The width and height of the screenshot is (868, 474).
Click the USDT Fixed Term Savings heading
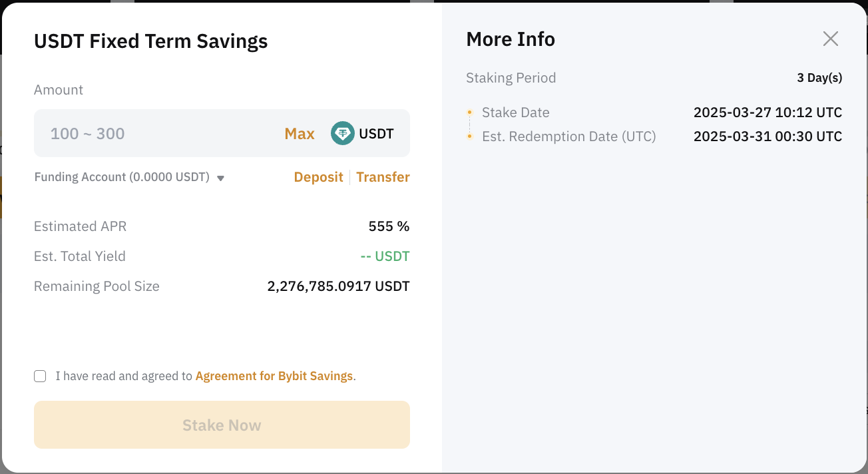[x=150, y=41]
